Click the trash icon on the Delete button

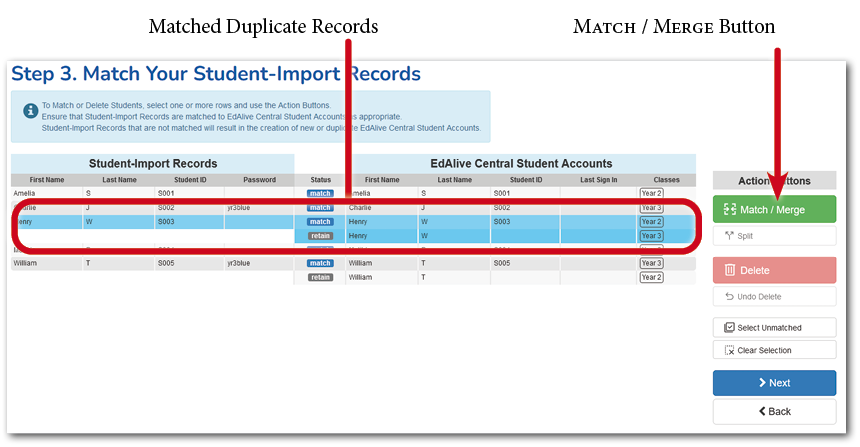coord(730,270)
